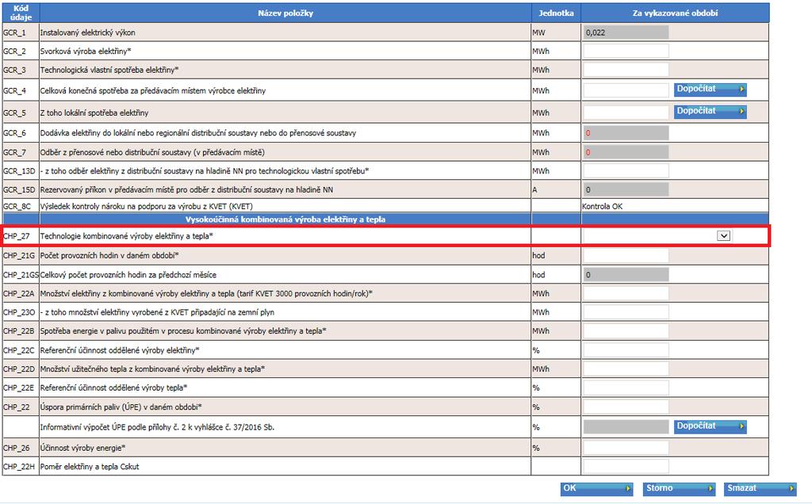This screenshot has width=812, height=504.
Task: Click Dopočítat button for GCR_5 row
Action: pos(710,112)
